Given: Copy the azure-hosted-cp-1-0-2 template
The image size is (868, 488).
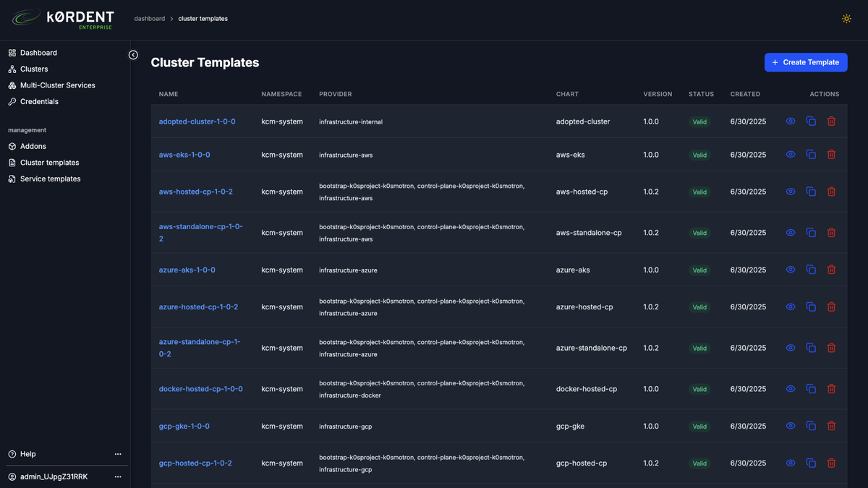Looking at the screenshot, I should (811, 307).
